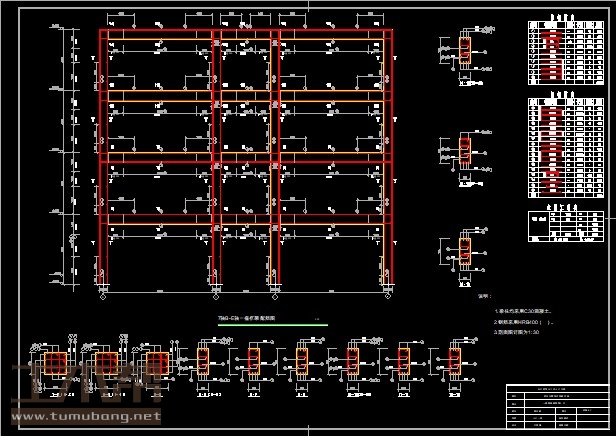Image resolution: width=616 pixels, height=436 pixels.
Task: Click the third square column section in bottom row
Action: click(153, 362)
